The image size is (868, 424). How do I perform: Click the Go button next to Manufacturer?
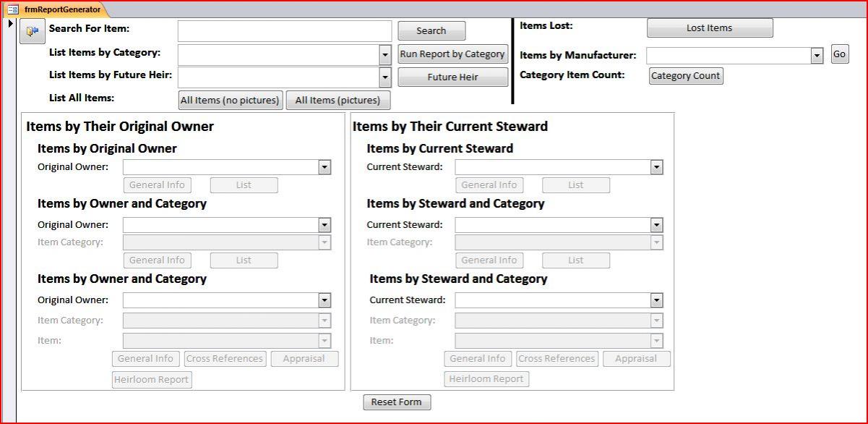839,54
